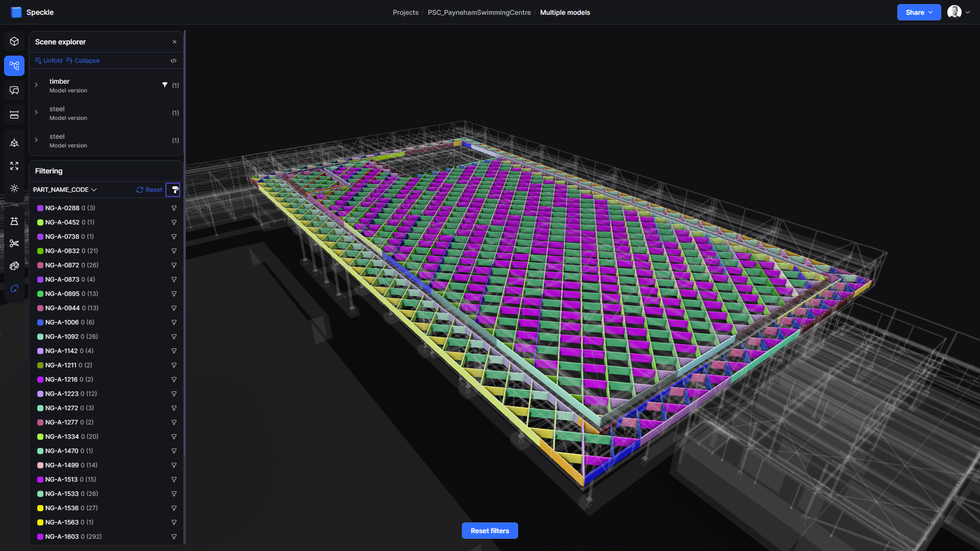Click NG-A-1536 yellow color swatch

[40, 508]
